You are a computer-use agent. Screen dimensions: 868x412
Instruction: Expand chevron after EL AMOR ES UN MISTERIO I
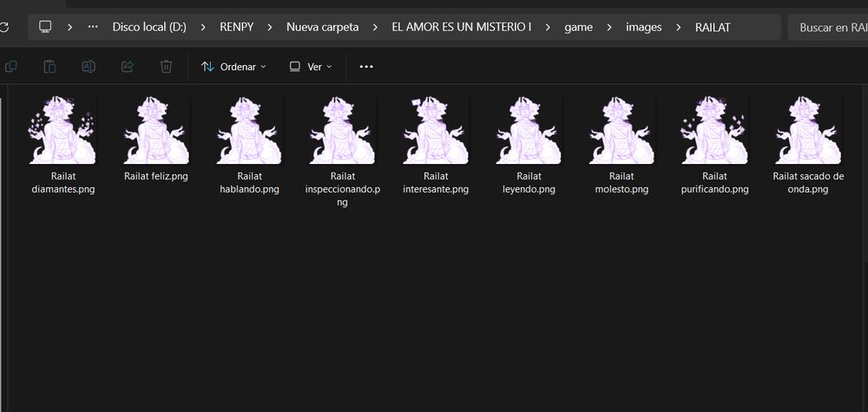(x=549, y=27)
